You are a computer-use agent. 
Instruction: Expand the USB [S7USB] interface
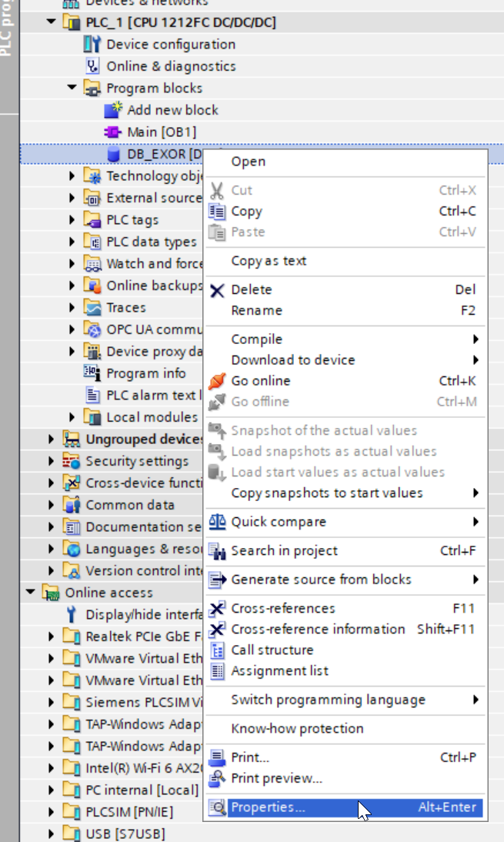[x=51, y=834]
